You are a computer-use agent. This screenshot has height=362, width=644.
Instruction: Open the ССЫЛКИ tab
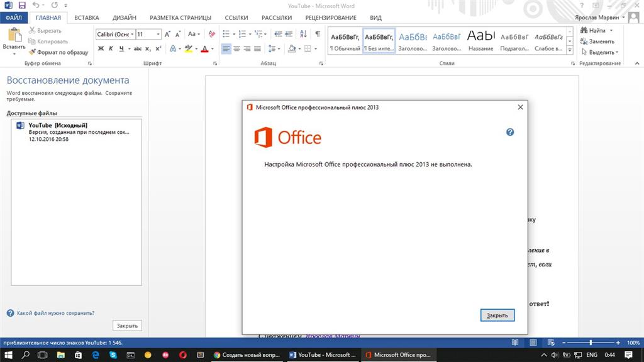(236, 18)
